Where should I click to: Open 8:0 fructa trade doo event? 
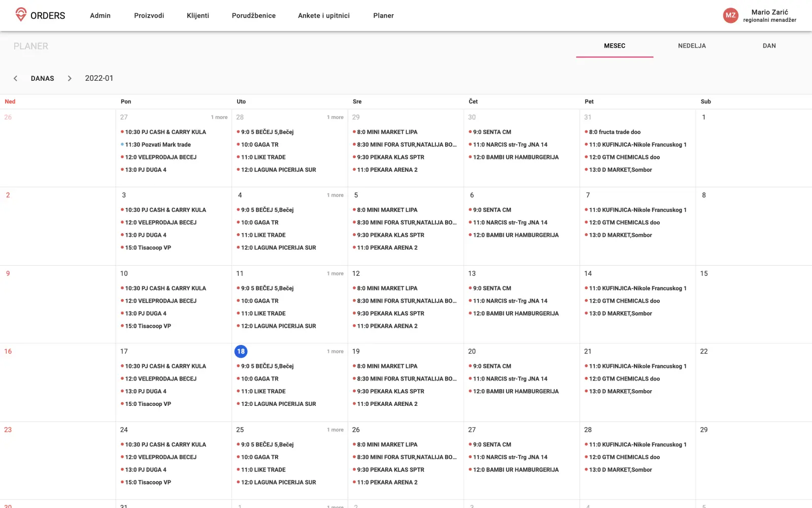click(x=614, y=132)
